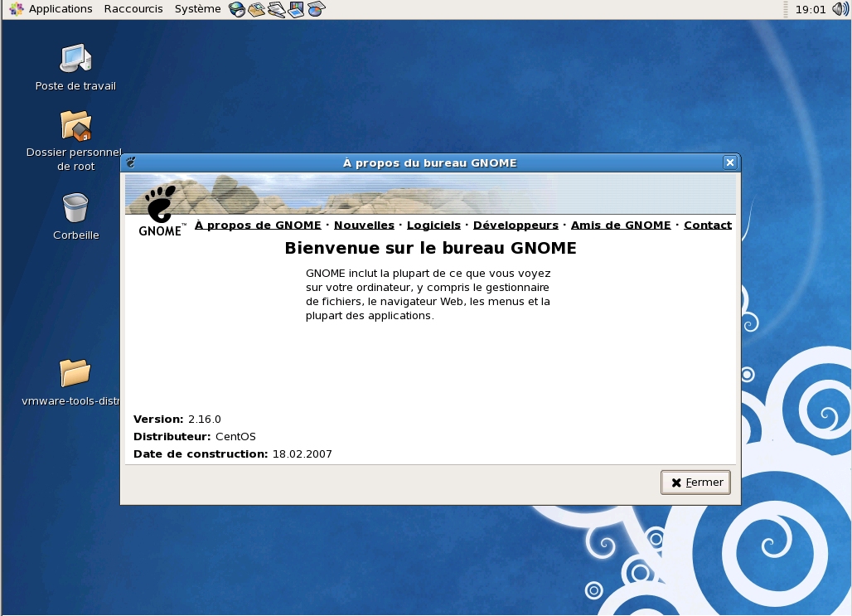Open the Système menu
The height and width of the screenshot is (616, 852).
[x=198, y=9]
